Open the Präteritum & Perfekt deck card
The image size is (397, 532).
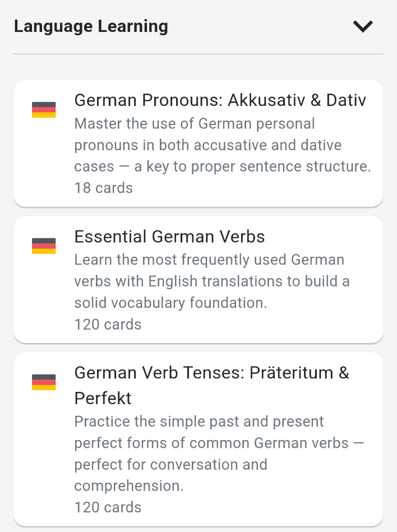(x=198, y=440)
